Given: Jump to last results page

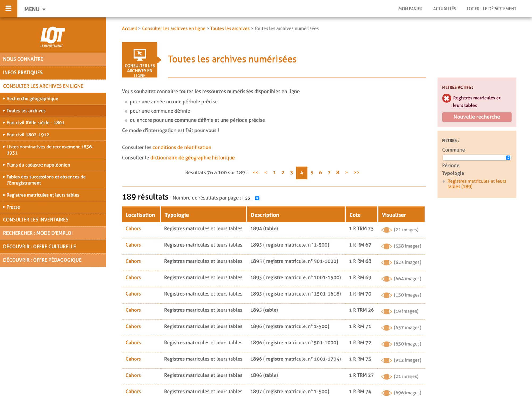Looking at the screenshot, I should point(356,173).
